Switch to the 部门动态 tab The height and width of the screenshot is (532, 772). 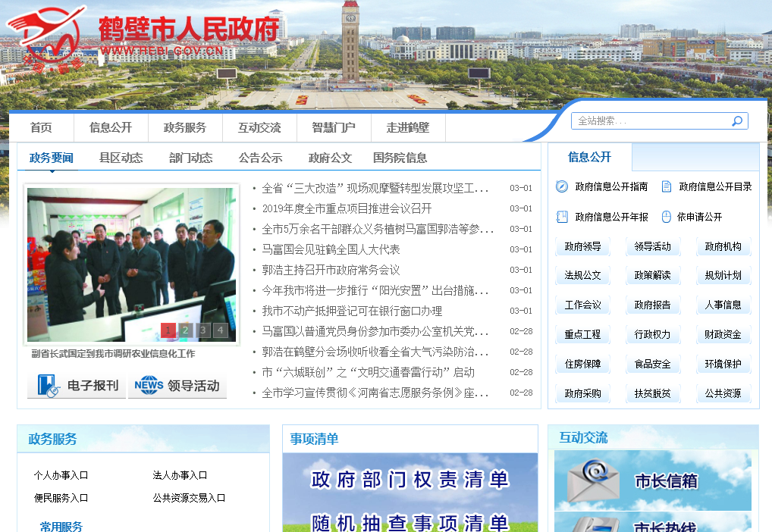(191, 158)
